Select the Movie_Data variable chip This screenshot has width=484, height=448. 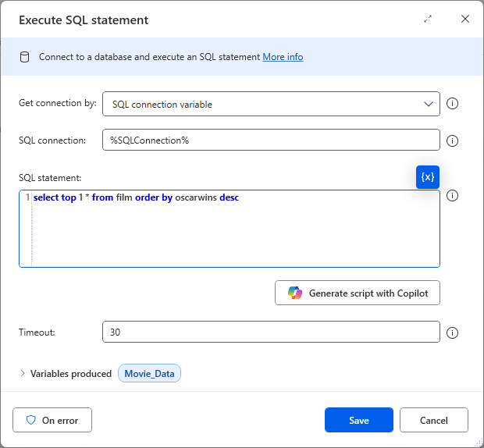[149, 373]
